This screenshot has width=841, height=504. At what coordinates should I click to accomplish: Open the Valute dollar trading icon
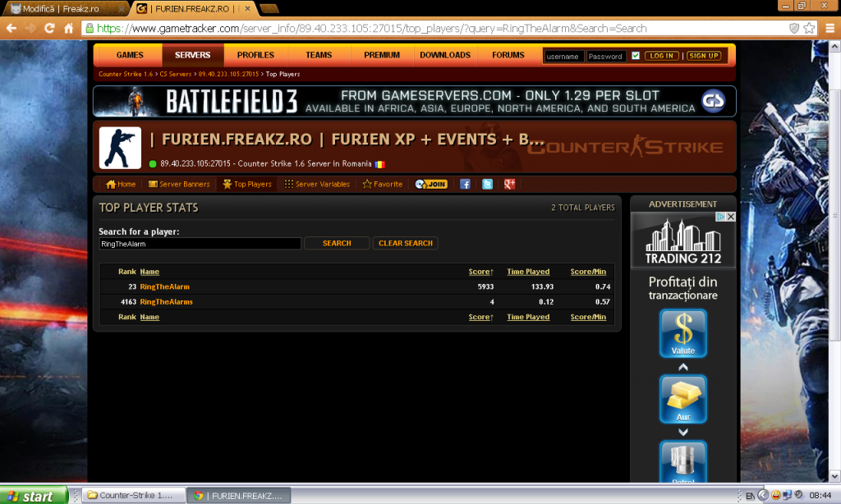pyautogui.click(x=682, y=333)
